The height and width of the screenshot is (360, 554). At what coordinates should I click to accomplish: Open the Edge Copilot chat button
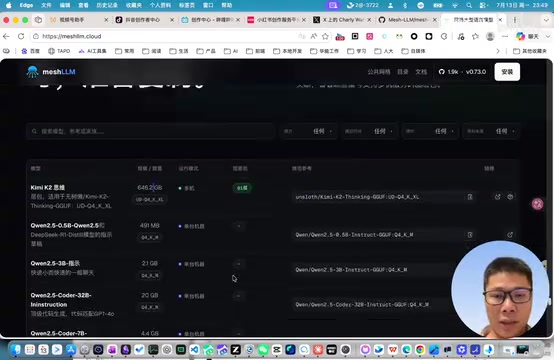[526, 36]
